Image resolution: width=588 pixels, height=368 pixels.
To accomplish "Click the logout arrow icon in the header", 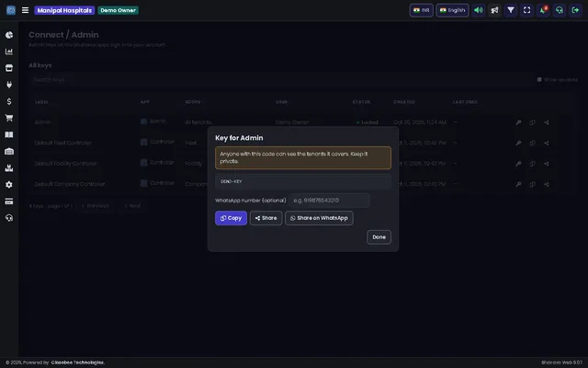I will [575, 10].
